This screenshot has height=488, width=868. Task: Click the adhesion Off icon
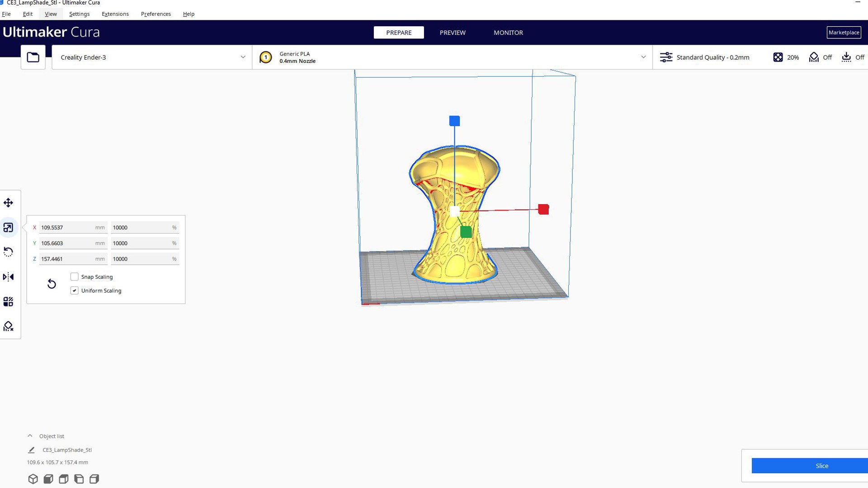click(846, 57)
